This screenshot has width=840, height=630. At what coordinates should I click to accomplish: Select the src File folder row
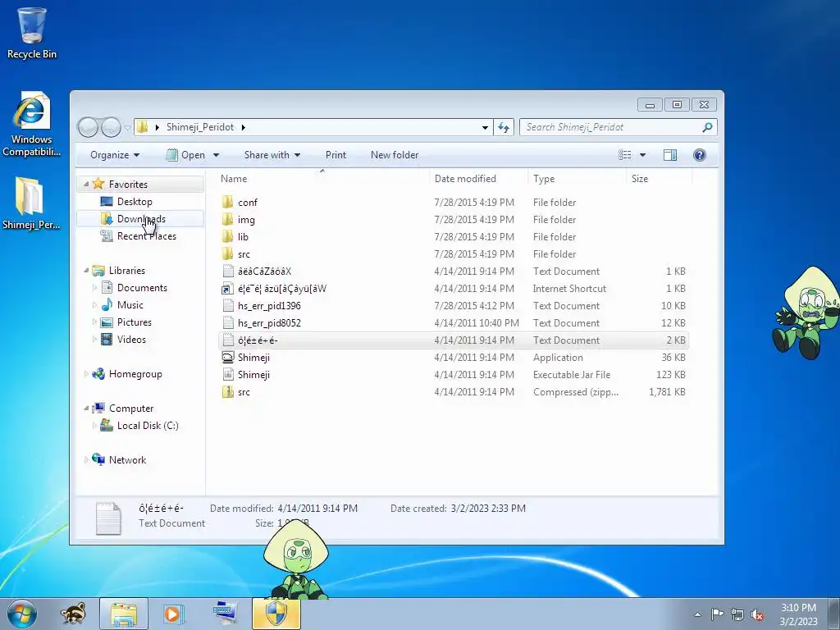[x=453, y=254]
